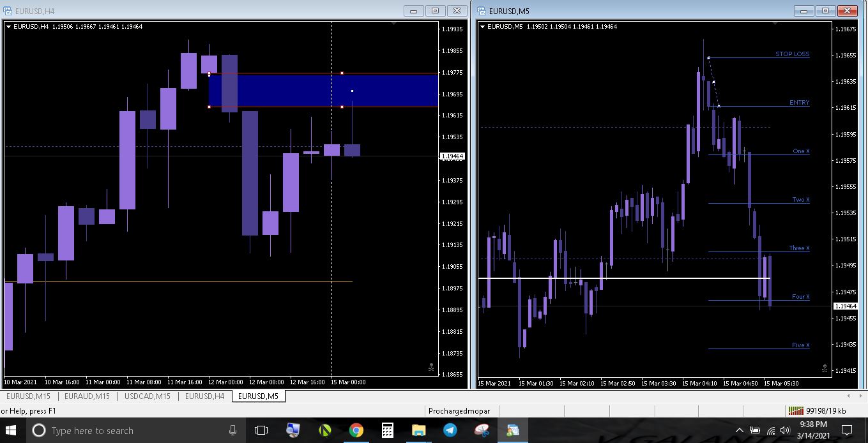Click the EURUSD,H4 window title icon
Screen dimensions: 868x443
point(7,11)
